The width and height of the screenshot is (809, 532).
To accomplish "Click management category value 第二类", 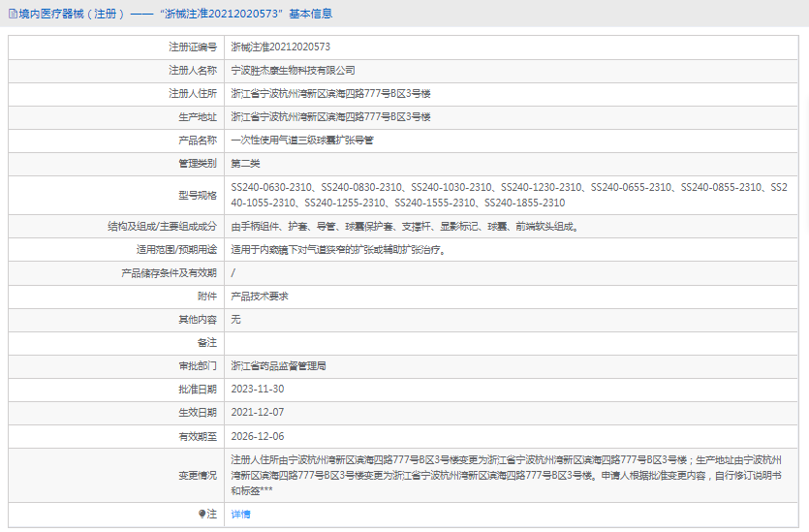I will [x=245, y=164].
